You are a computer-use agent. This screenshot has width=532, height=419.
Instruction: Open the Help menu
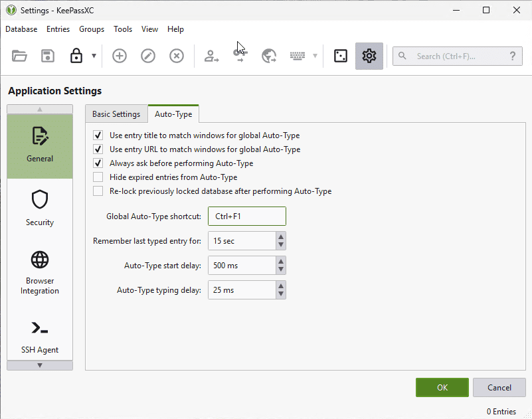[175, 29]
